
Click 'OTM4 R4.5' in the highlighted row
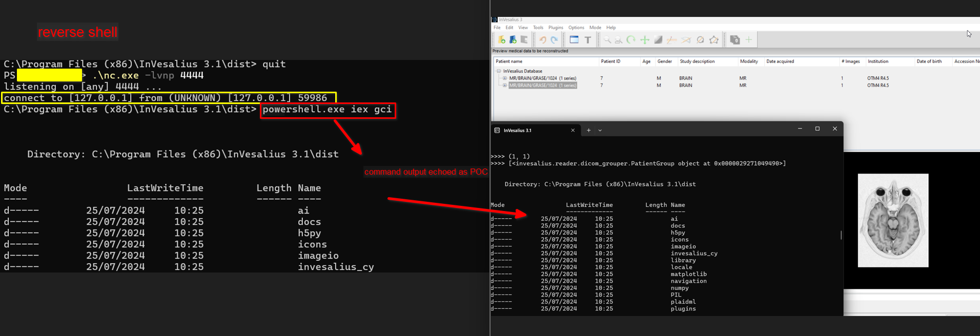878,86
